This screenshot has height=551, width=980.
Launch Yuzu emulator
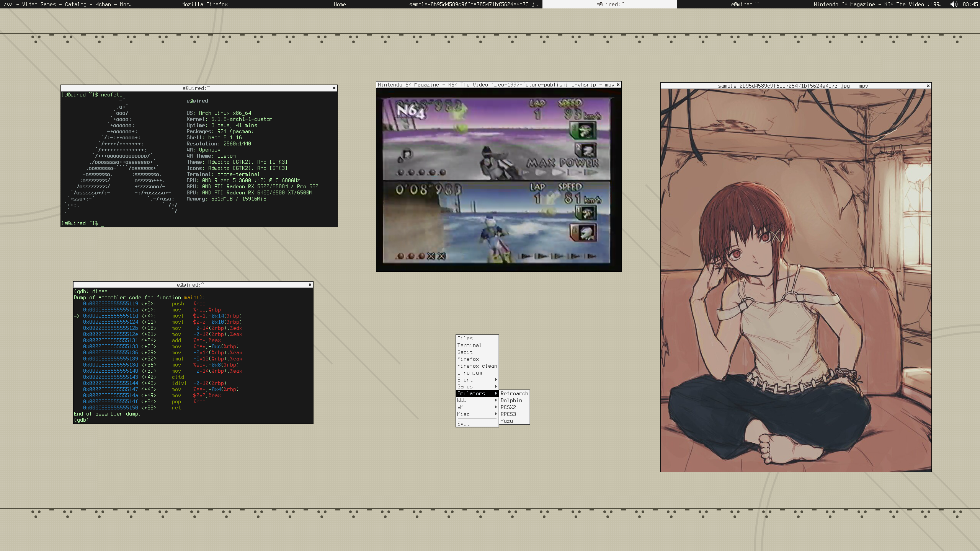[x=514, y=421]
